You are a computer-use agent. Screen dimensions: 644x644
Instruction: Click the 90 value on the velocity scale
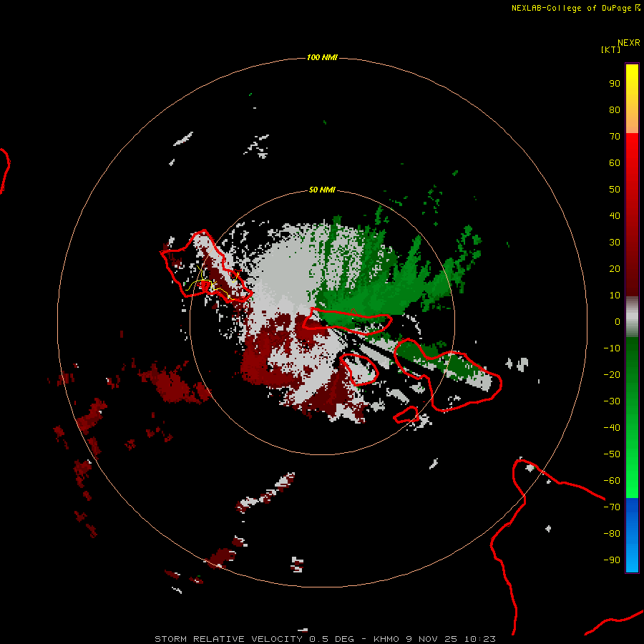coord(615,84)
